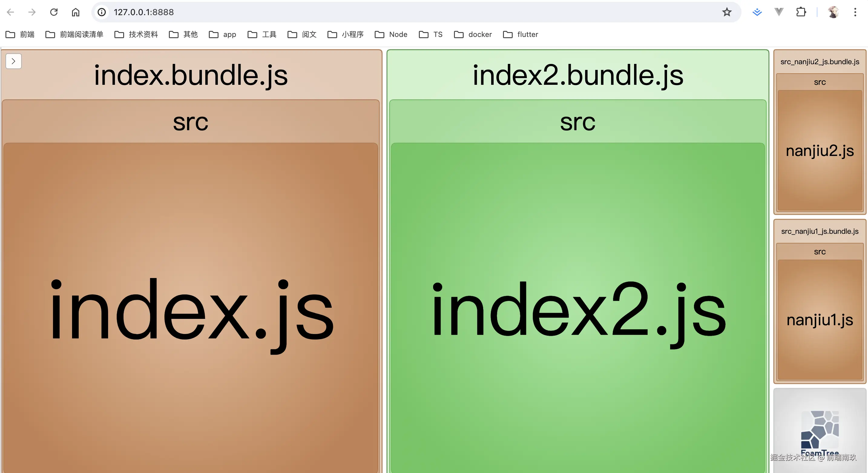Open the extensions puzzle icon
This screenshot has width=868, height=473.
pyautogui.click(x=801, y=12)
